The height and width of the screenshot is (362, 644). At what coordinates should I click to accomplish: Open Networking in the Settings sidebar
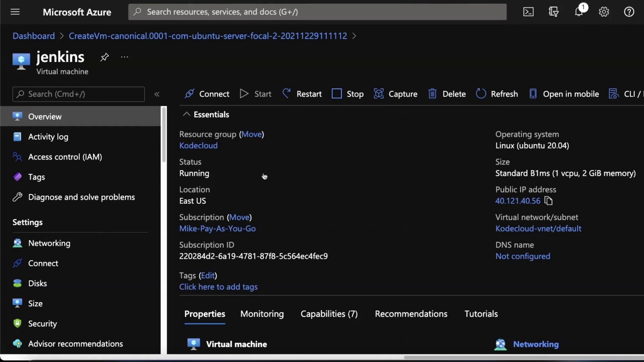[x=49, y=243]
